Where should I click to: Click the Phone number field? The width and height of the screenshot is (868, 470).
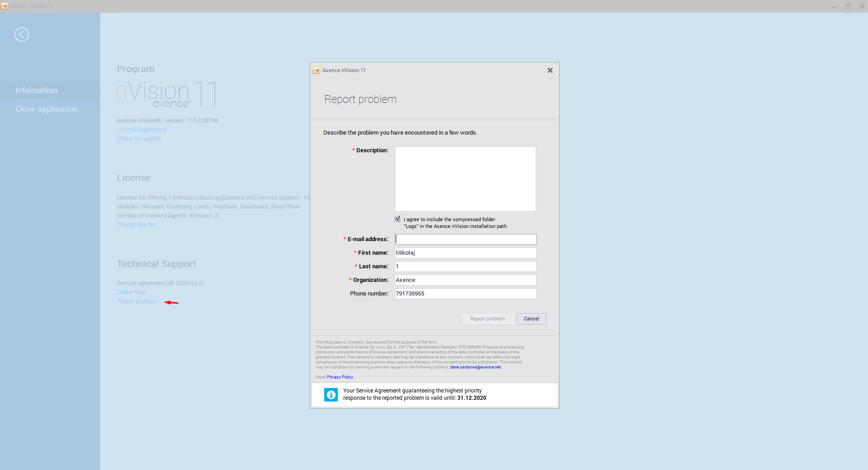465,294
